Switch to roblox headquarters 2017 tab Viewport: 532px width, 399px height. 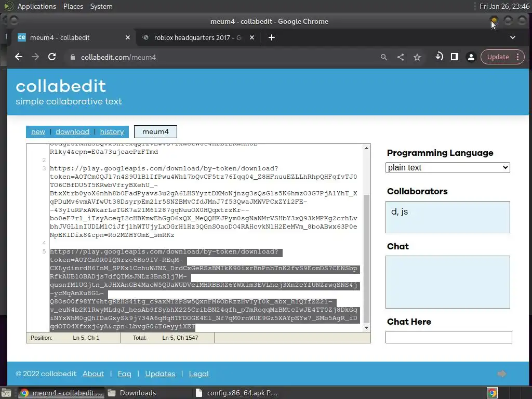click(x=198, y=37)
